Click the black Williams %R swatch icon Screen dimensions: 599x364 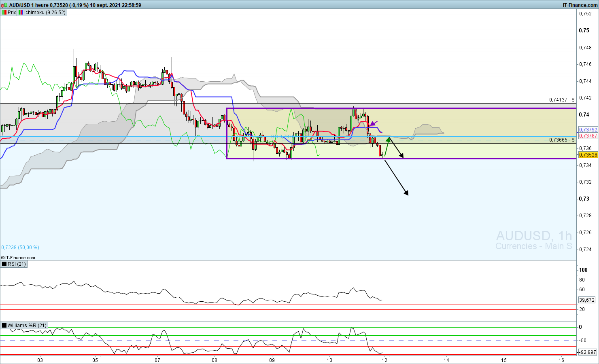click(4, 326)
